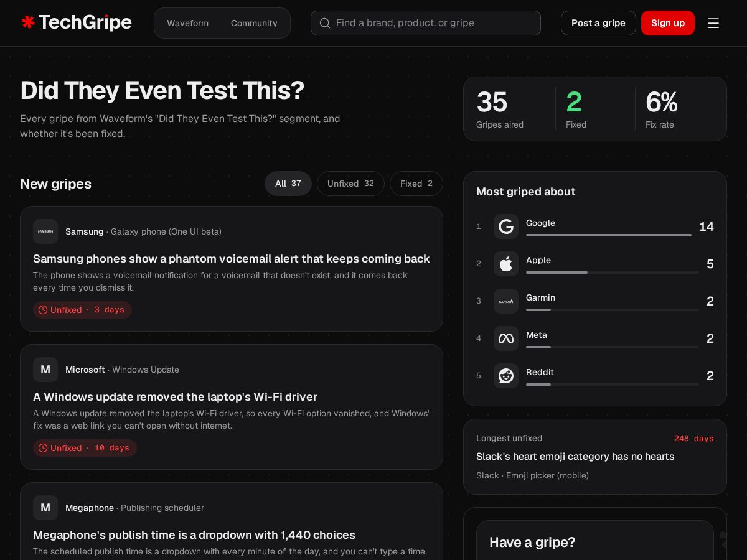Click the Megaphone M avatar

(x=45, y=508)
